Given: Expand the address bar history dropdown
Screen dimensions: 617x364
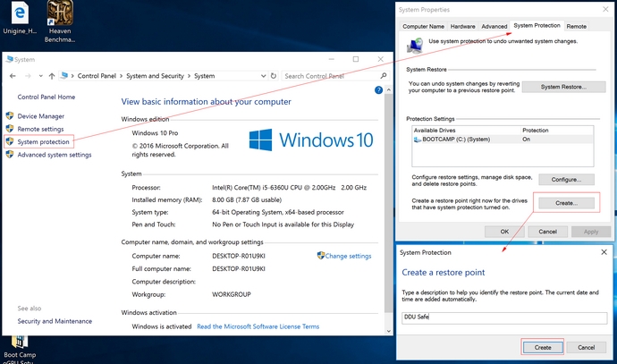Looking at the screenshot, I should tap(263, 76).
